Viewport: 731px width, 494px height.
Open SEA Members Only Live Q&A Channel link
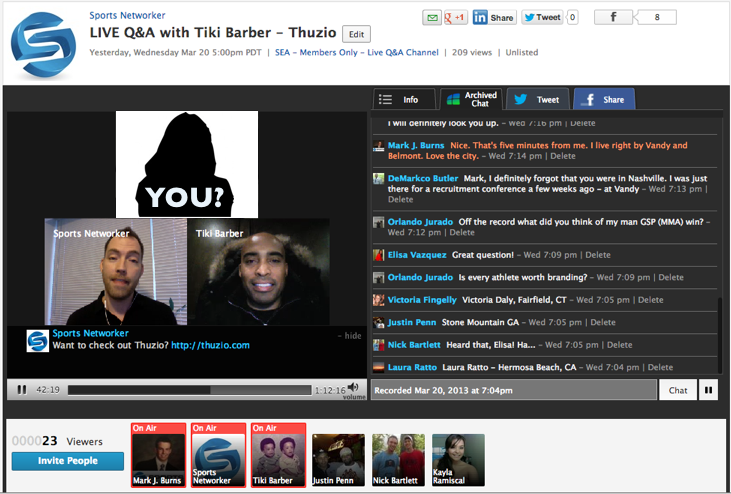(x=357, y=53)
